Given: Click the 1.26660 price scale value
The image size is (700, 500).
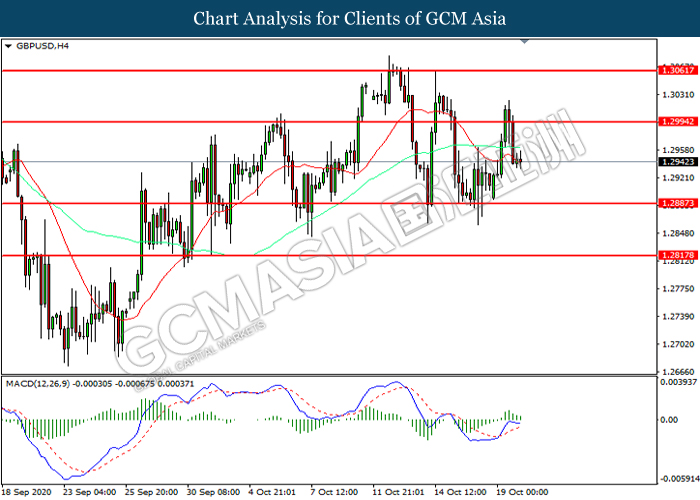Looking at the screenshot, I should 678,371.
